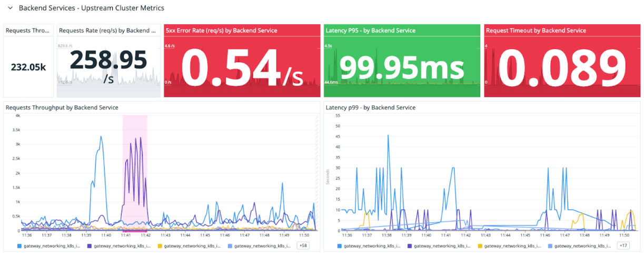Image resolution: width=644 pixels, height=258 pixels.
Task: Click the 4.5s label in Latency P95 widget
Action: click(x=328, y=46)
